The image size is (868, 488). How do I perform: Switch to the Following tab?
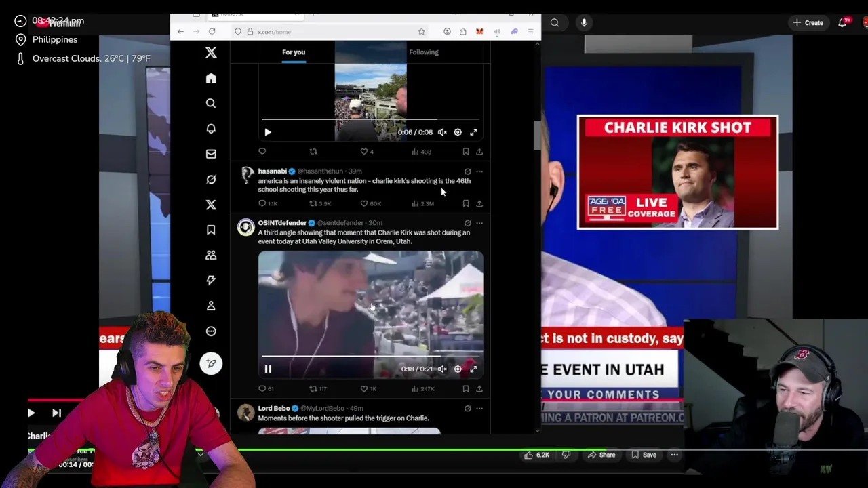pyautogui.click(x=424, y=52)
